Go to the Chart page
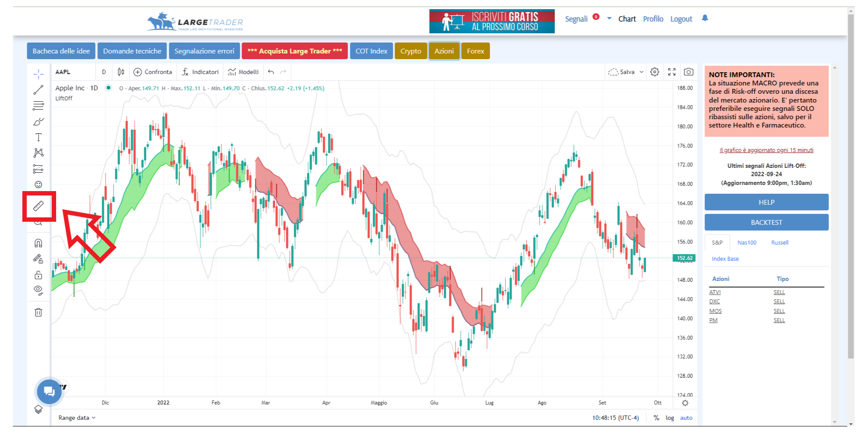The width and height of the screenshot is (868, 433). pyautogui.click(x=627, y=19)
